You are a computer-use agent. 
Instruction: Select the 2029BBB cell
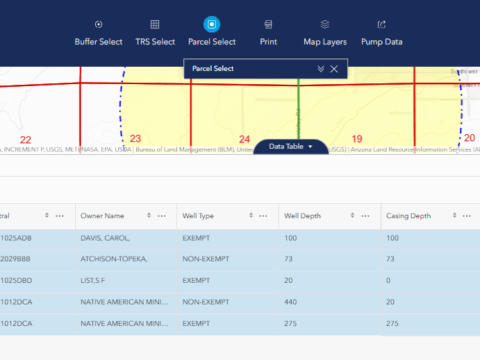[x=37, y=259]
